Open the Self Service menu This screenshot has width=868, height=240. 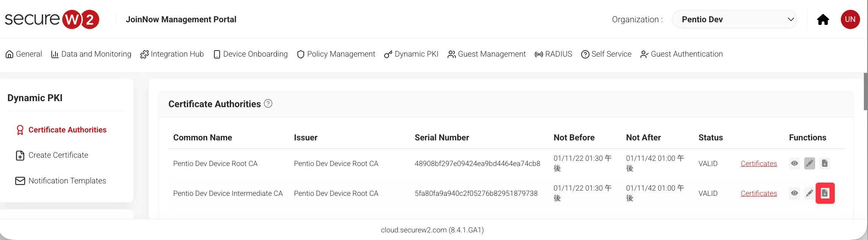click(x=606, y=54)
